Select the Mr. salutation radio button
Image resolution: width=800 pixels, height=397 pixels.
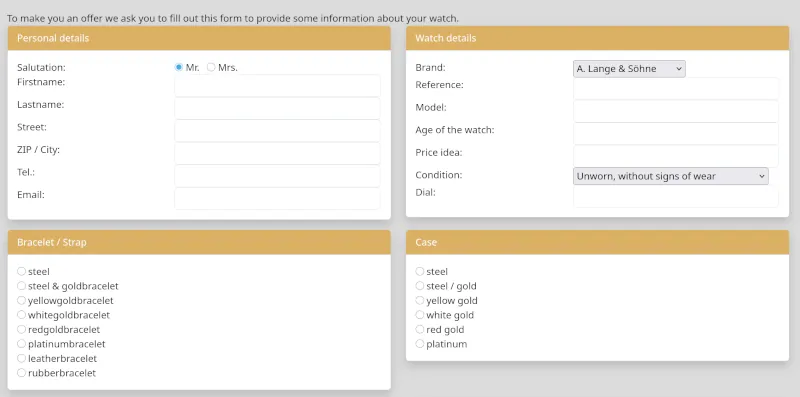[x=179, y=67]
